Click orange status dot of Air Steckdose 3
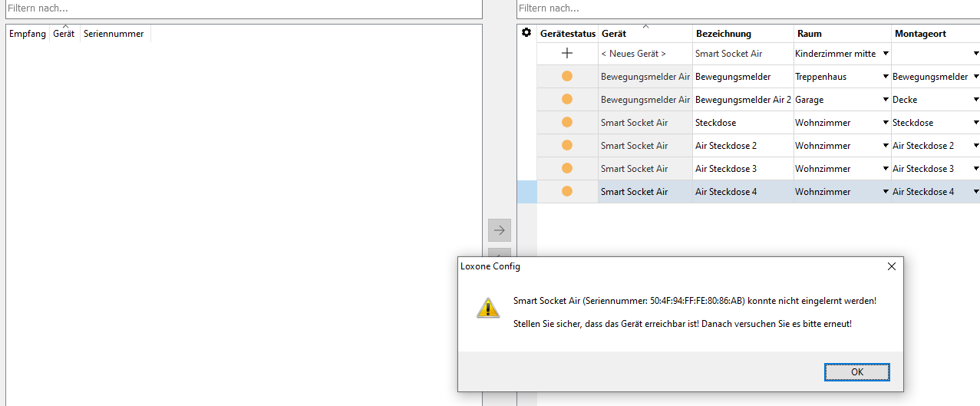Image resolution: width=980 pixels, height=406 pixels. (567, 168)
